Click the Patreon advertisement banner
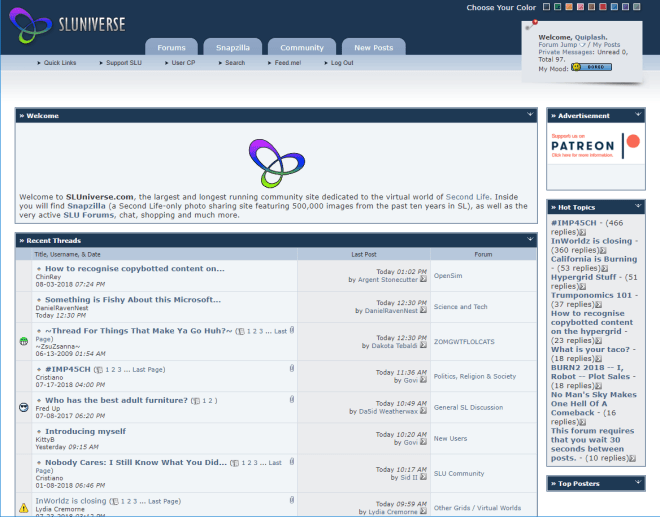The image size is (660, 517). (596, 145)
